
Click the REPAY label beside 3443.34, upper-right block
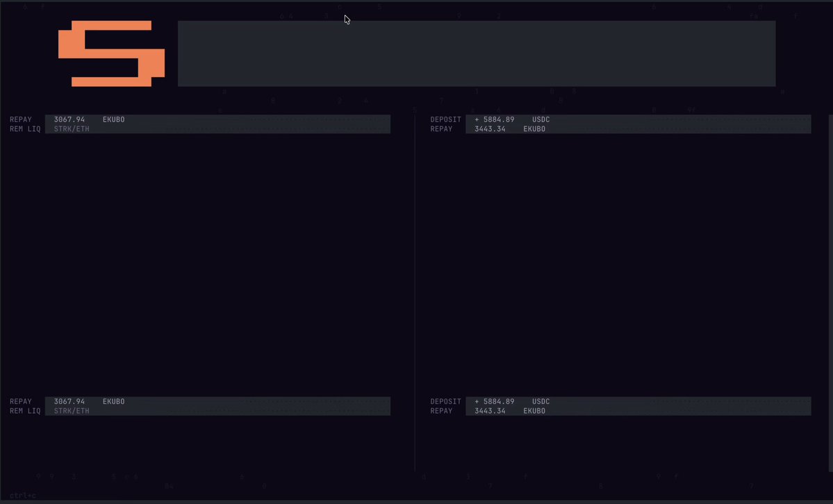pyautogui.click(x=441, y=129)
